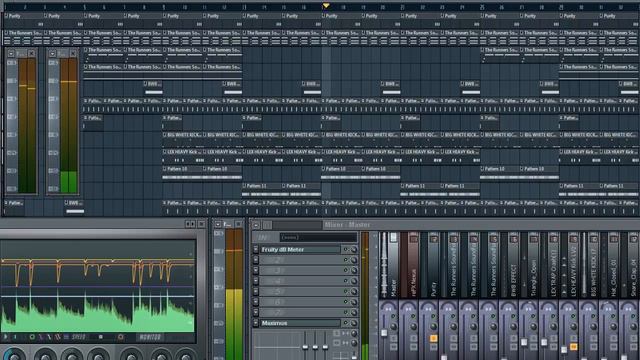
Task: Open the Fruity dB Meter slot dropdown arrow
Action: click(x=256, y=249)
